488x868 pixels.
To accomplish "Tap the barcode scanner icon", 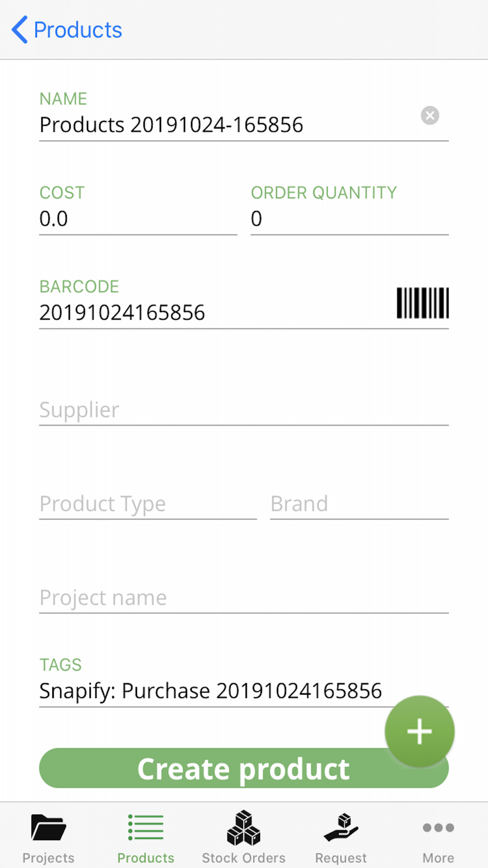I will [423, 303].
